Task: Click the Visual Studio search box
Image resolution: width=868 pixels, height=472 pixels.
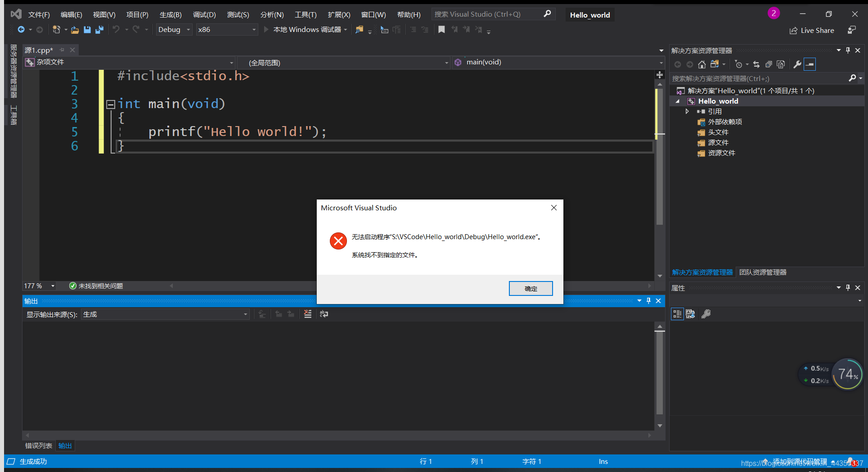Action: [x=486, y=14]
